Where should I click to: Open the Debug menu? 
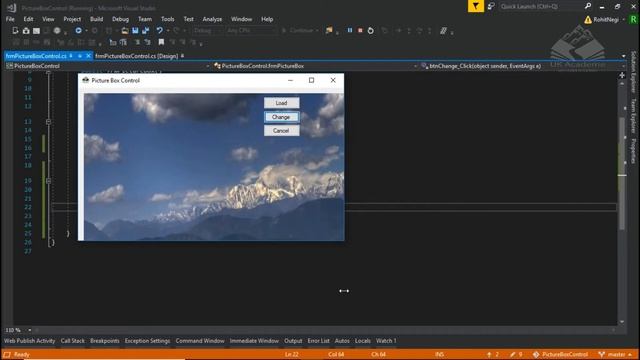tap(120, 19)
